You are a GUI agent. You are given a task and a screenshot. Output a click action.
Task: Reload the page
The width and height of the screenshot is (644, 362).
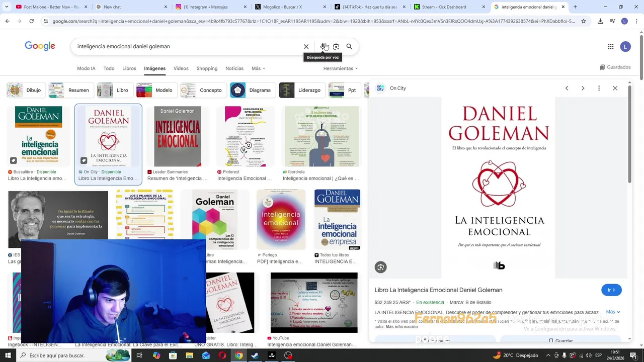[31, 21]
